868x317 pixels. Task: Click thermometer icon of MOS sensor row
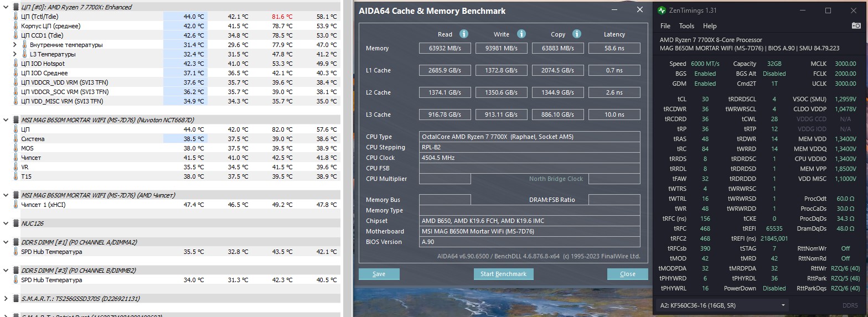16,148
